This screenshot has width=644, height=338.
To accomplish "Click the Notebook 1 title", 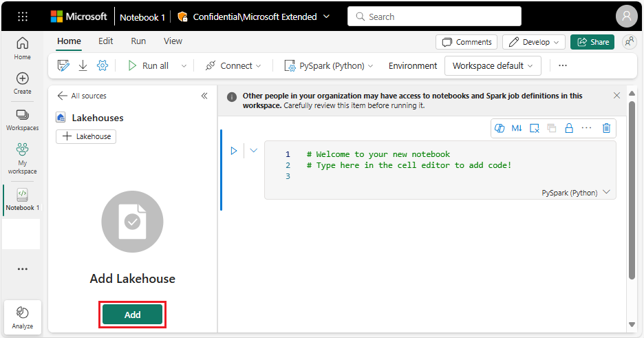I will coord(142,17).
